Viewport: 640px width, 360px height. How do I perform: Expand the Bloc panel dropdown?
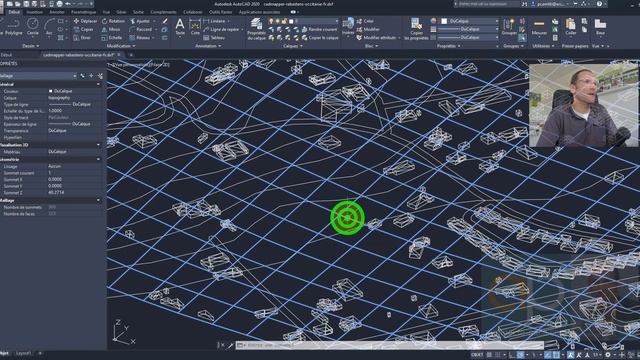tap(371, 46)
